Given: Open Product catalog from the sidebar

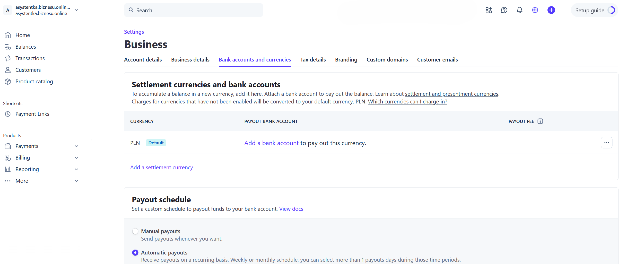Looking at the screenshot, I should [x=34, y=82].
